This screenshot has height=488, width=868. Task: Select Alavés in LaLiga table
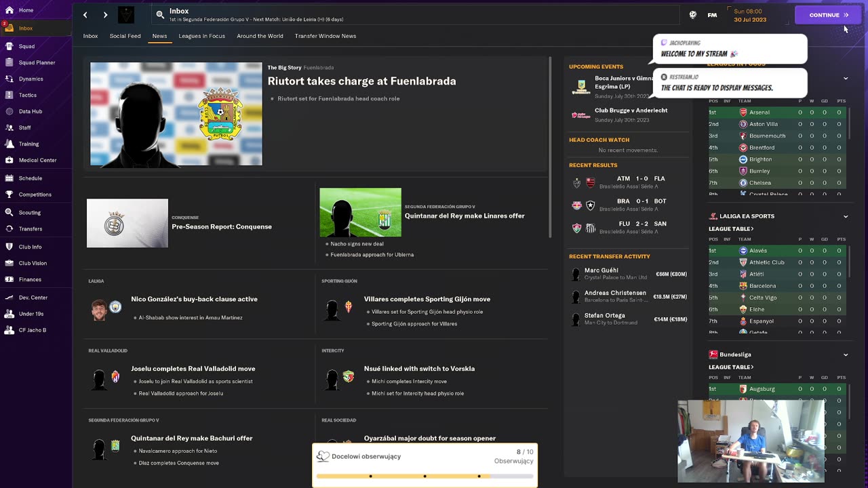[x=758, y=251]
